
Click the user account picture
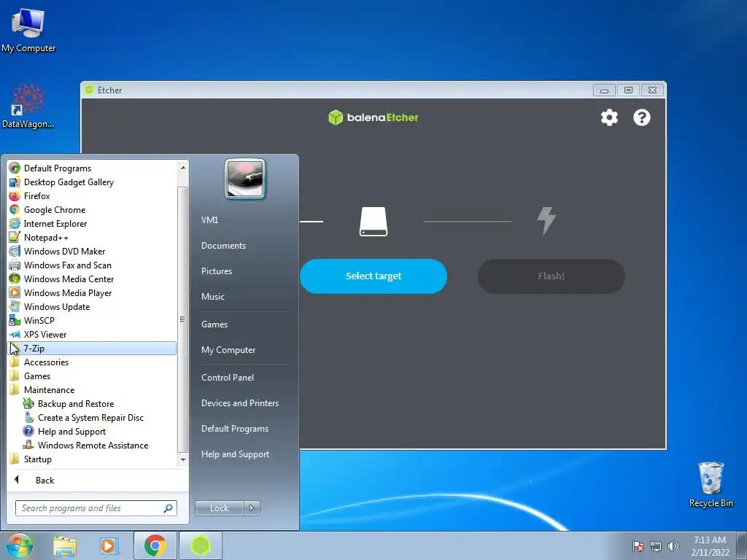245,179
